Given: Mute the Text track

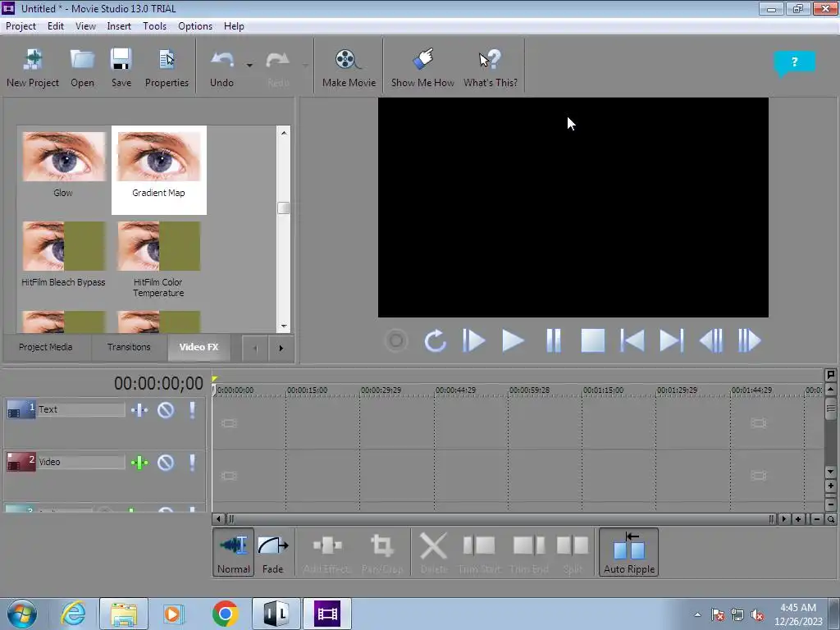Looking at the screenshot, I should (166, 410).
